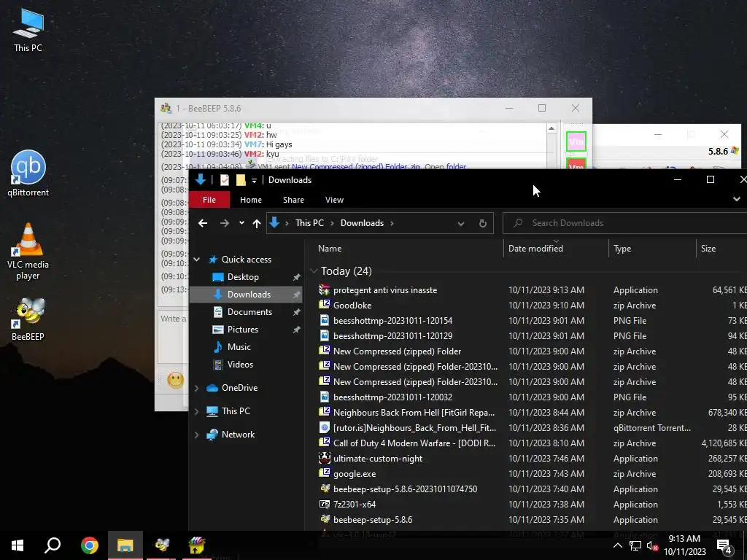Select Documents in navigation pane

pyautogui.click(x=249, y=312)
